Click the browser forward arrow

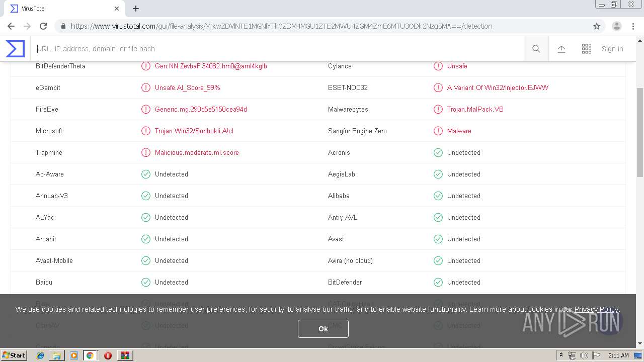(27, 26)
